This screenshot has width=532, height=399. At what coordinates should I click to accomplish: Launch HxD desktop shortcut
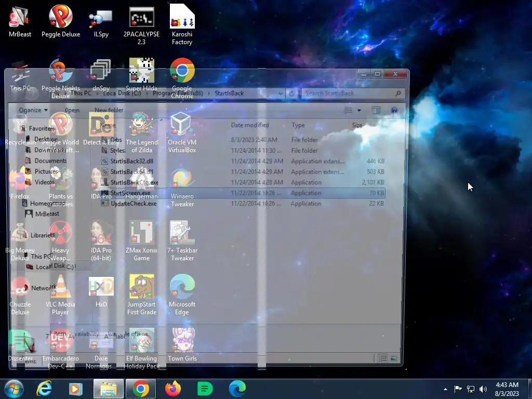click(x=101, y=291)
